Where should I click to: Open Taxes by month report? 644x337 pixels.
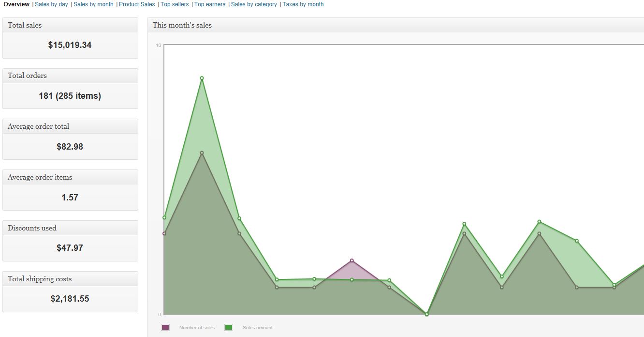303,4
